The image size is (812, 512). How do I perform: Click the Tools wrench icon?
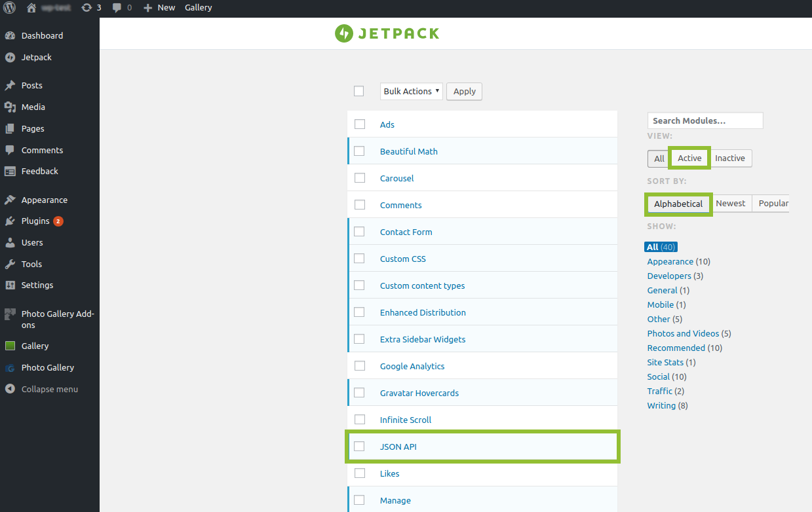(10, 264)
